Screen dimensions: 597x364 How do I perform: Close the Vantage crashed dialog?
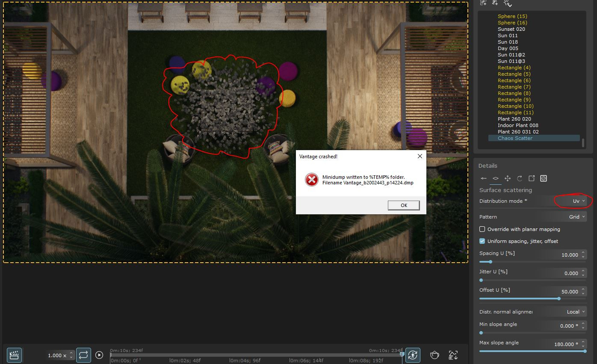click(420, 156)
